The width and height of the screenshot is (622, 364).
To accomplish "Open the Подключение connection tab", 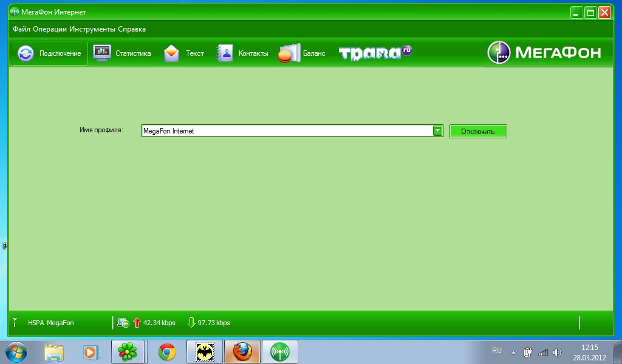I will (x=50, y=53).
